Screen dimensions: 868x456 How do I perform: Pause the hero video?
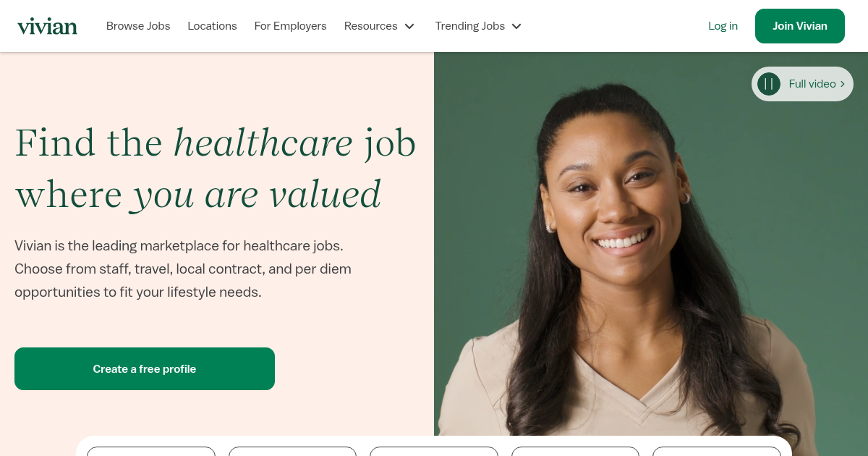coord(769,84)
